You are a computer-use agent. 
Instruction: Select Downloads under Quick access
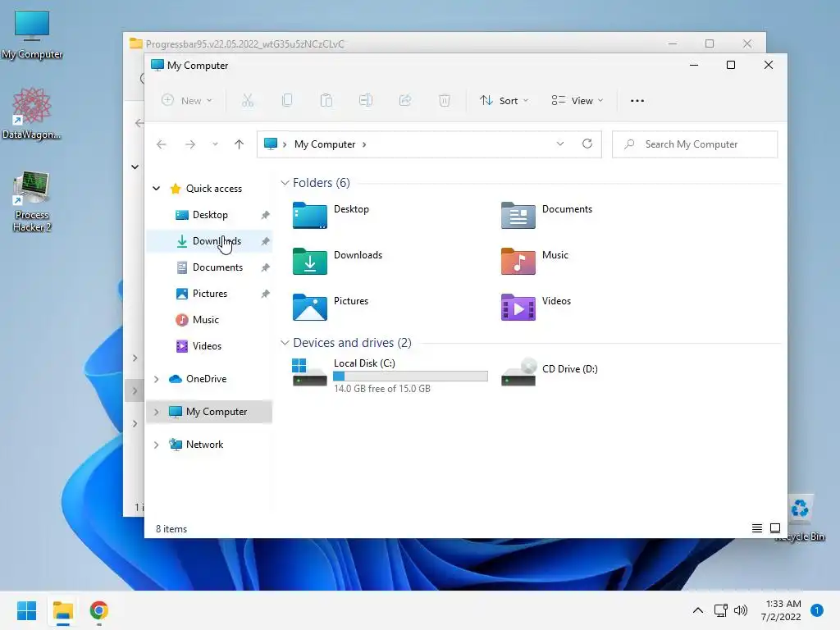(x=209, y=241)
